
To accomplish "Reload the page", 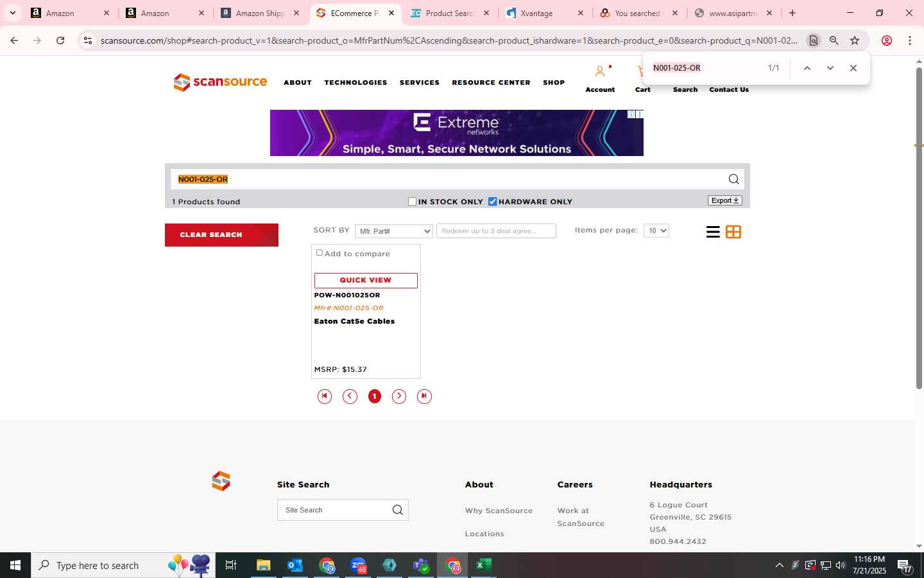I will pos(60,40).
